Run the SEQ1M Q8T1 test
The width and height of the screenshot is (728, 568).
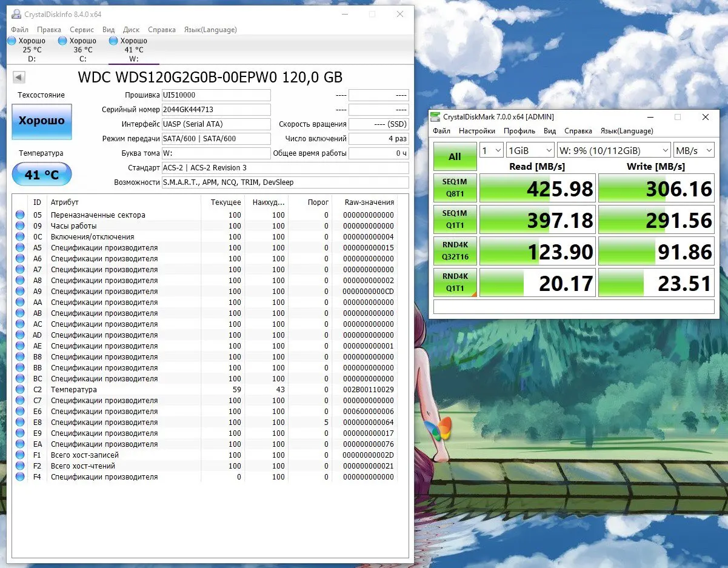click(x=455, y=188)
